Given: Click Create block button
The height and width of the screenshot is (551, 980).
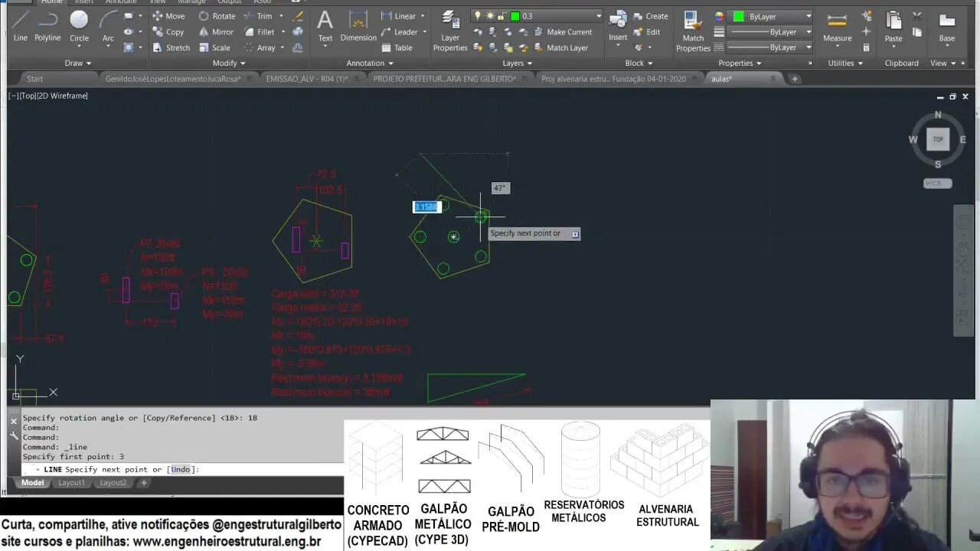Looking at the screenshot, I should click(650, 16).
